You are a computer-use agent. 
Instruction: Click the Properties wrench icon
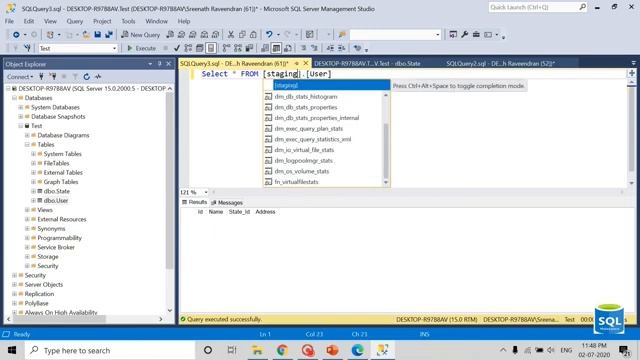pos(464,35)
